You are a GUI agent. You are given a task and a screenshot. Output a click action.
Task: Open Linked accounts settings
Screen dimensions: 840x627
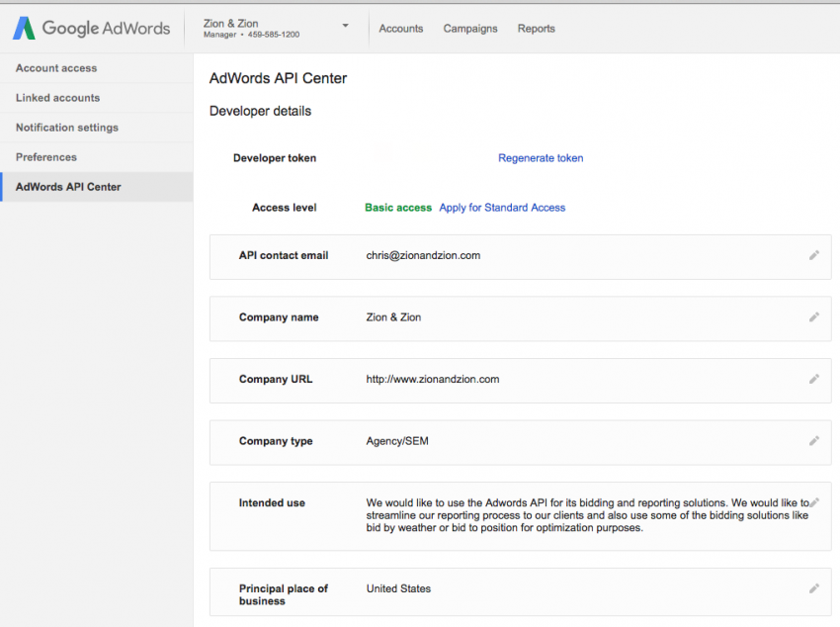(x=58, y=97)
